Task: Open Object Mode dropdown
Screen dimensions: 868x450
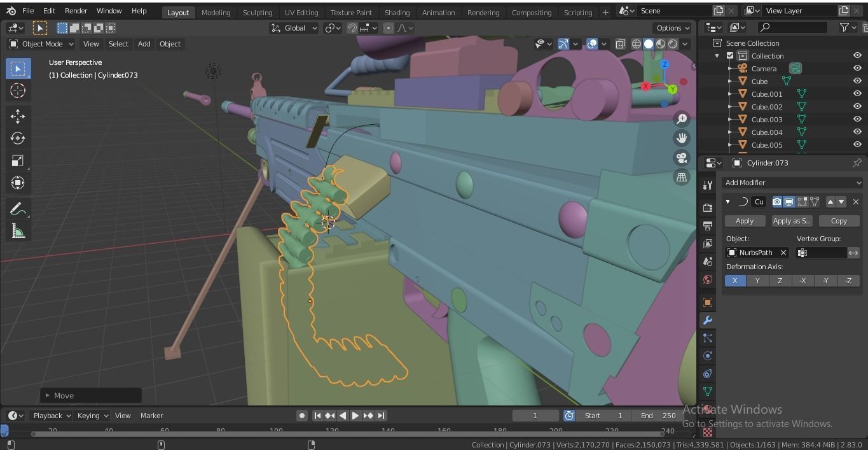Action: coord(41,44)
